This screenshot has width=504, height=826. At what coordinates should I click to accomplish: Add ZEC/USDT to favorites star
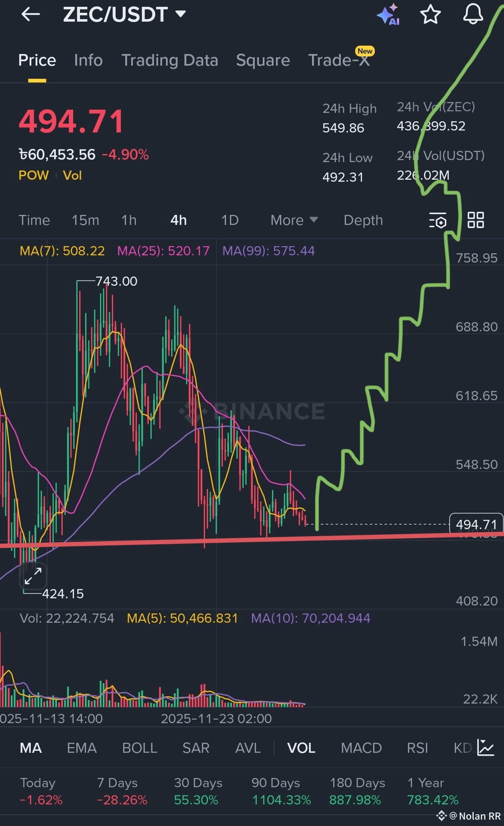point(430,14)
